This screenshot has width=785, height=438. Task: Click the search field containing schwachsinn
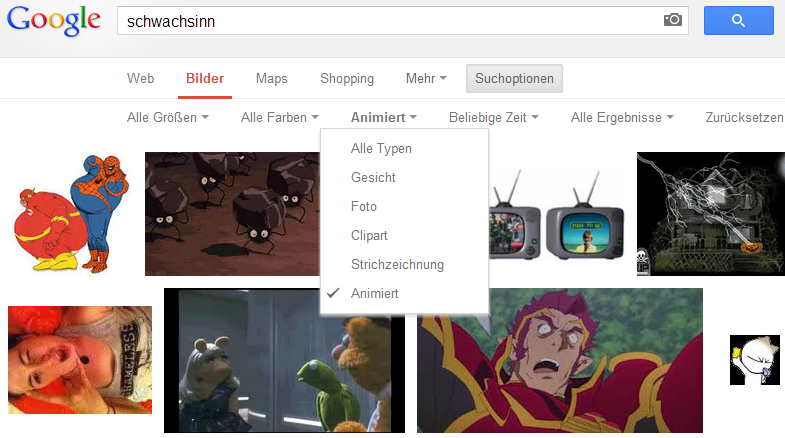click(390, 21)
